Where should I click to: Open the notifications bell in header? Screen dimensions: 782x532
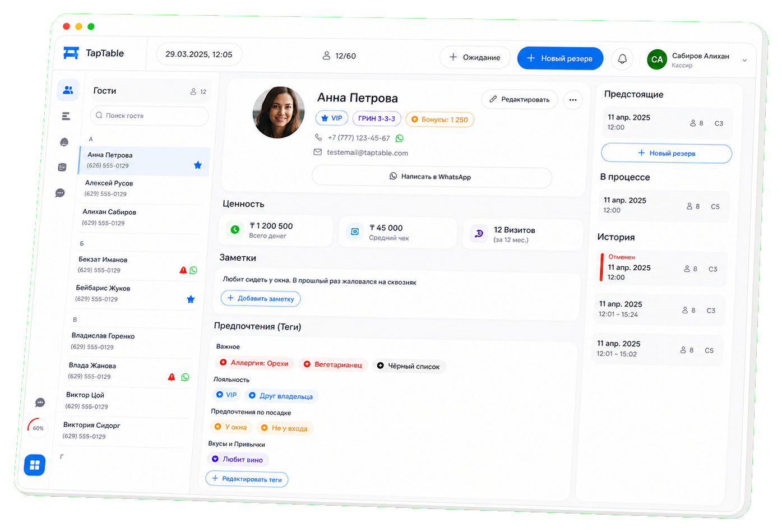point(622,59)
